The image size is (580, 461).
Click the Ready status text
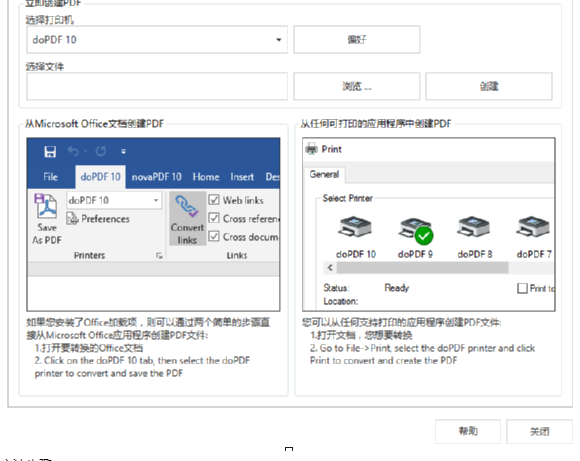pyautogui.click(x=397, y=288)
